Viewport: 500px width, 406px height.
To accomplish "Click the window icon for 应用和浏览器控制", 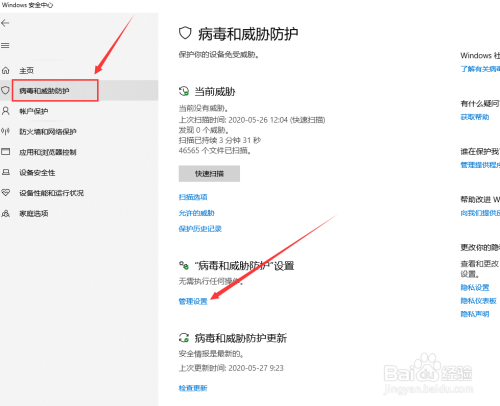I will point(5,152).
